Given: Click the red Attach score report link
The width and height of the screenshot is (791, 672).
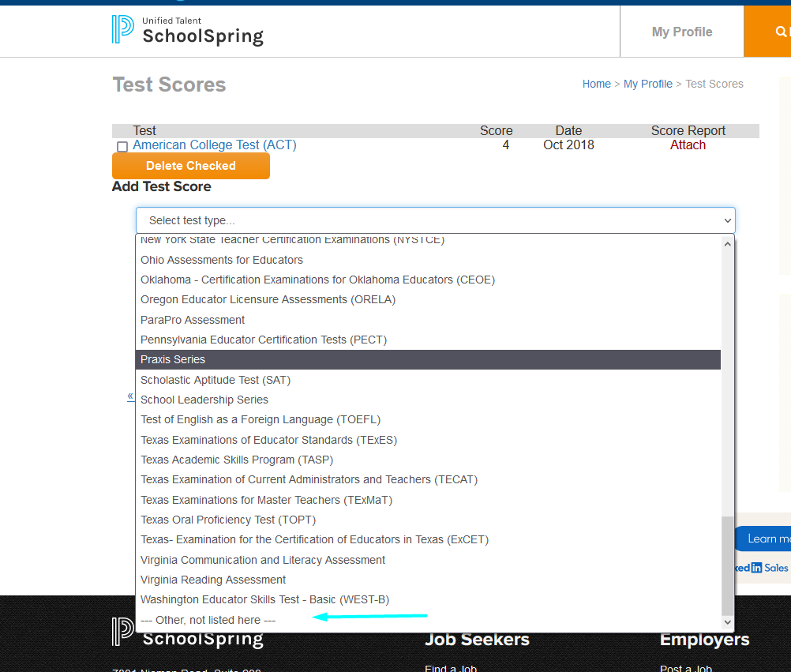Looking at the screenshot, I should coord(688,145).
